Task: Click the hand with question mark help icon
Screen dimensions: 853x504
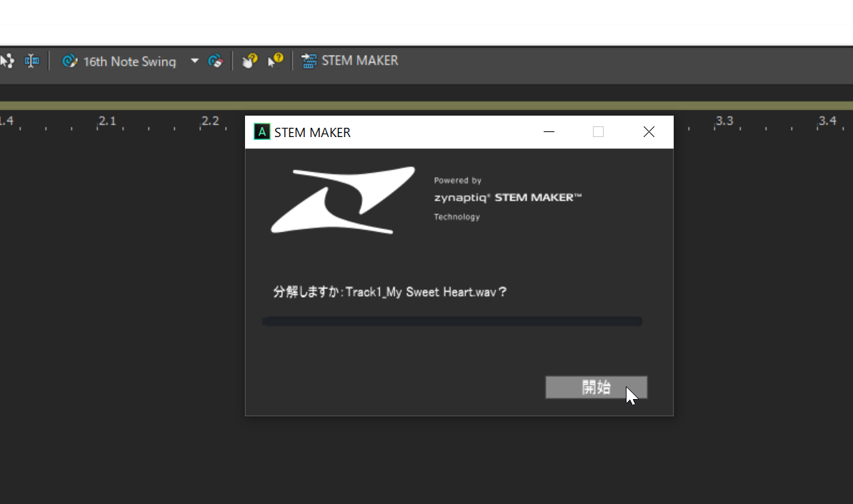Action: (250, 61)
